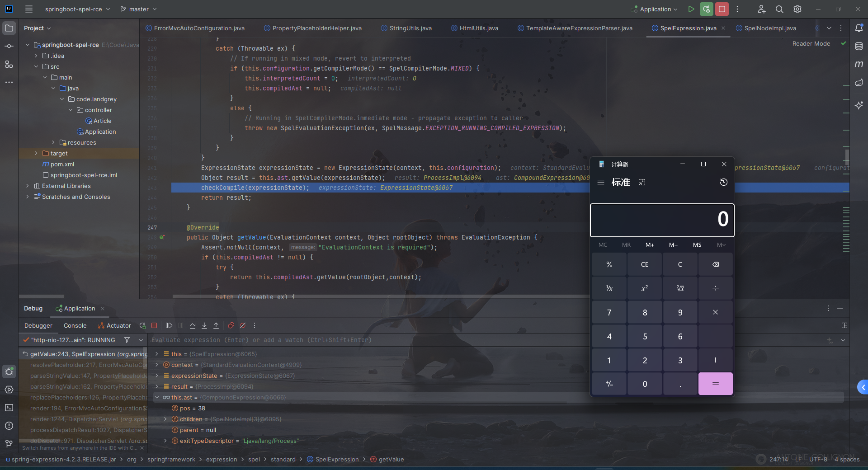The width and height of the screenshot is (868, 470).
Task: Toggle plus/minus sign in calculator
Action: tap(609, 384)
